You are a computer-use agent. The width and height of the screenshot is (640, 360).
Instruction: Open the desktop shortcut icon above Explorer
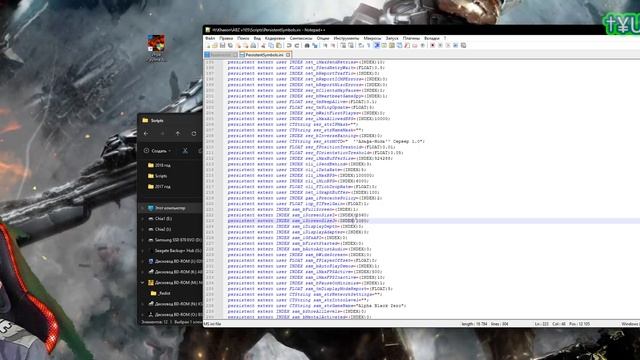pos(156,48)
